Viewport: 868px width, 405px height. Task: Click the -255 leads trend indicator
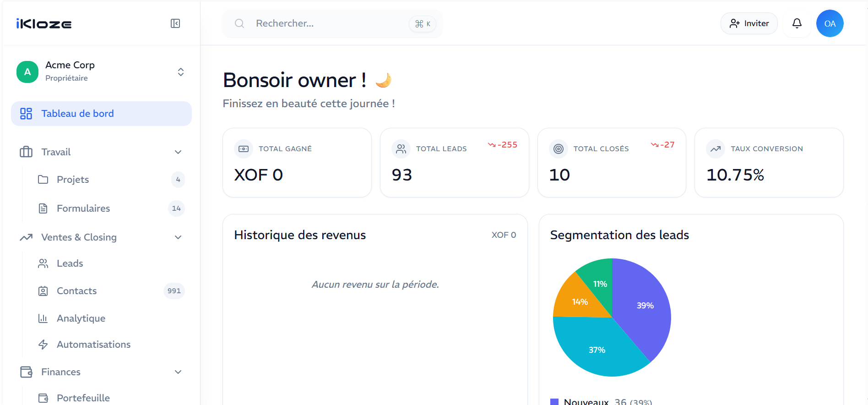click(503, 145)
